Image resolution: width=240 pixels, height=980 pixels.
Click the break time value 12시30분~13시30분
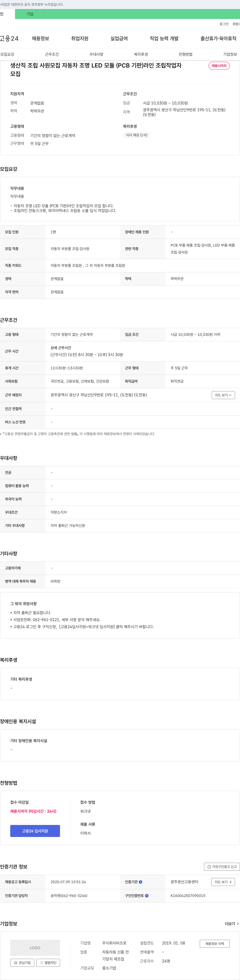tap(66, 368)
